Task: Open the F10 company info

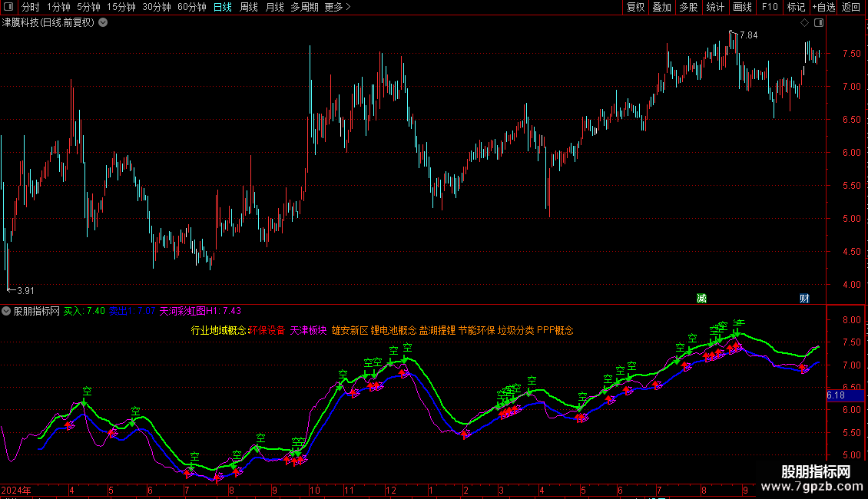Action: (x=770, y=7)
